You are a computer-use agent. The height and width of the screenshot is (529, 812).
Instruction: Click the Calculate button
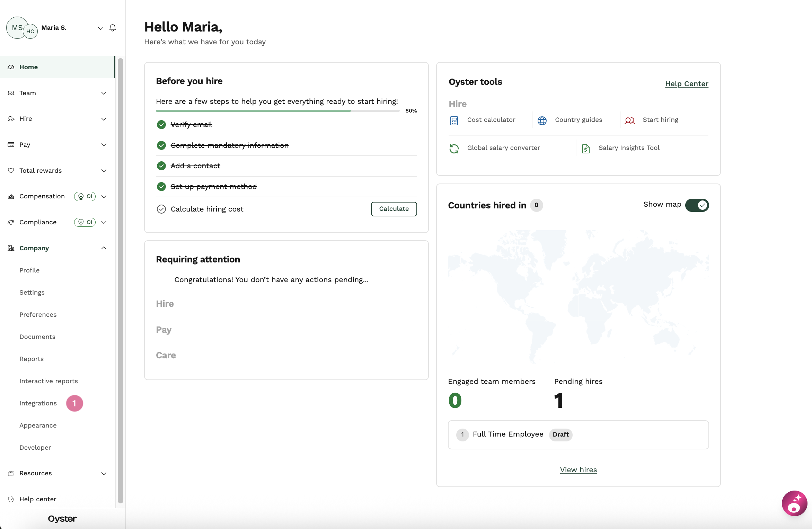tap(394, 209)
